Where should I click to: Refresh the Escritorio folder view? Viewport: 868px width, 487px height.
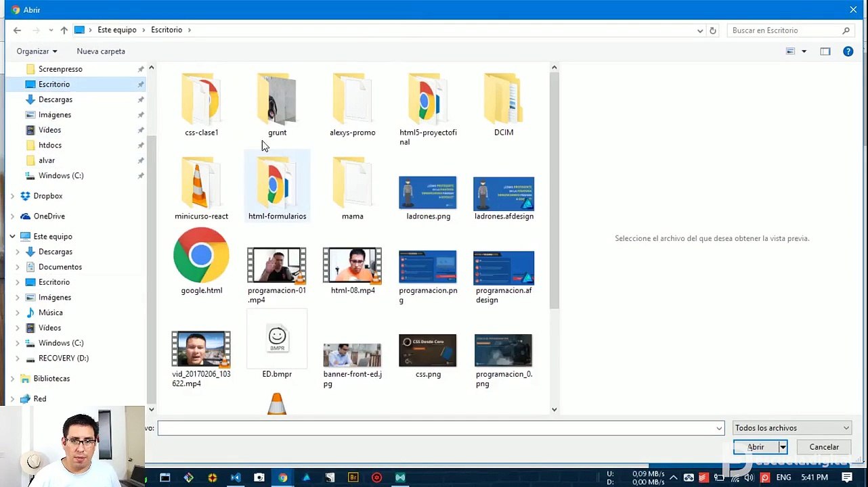click(712, 30)
